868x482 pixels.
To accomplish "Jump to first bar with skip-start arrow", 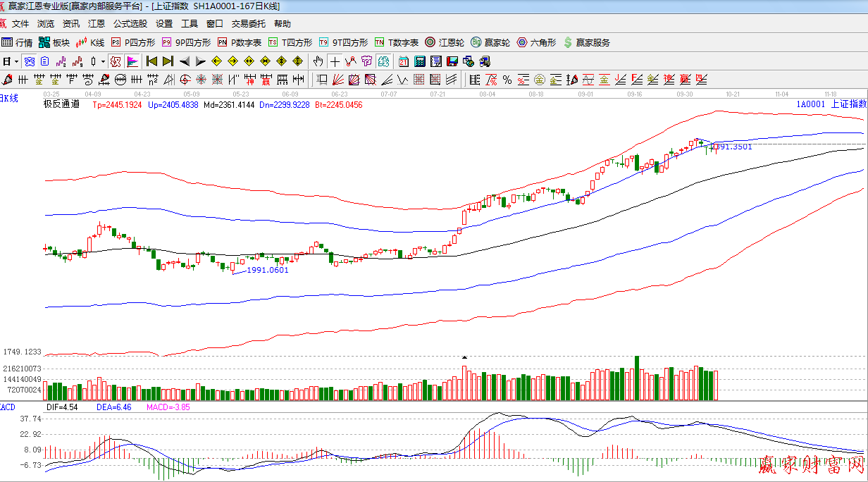I will click(151, 61).
